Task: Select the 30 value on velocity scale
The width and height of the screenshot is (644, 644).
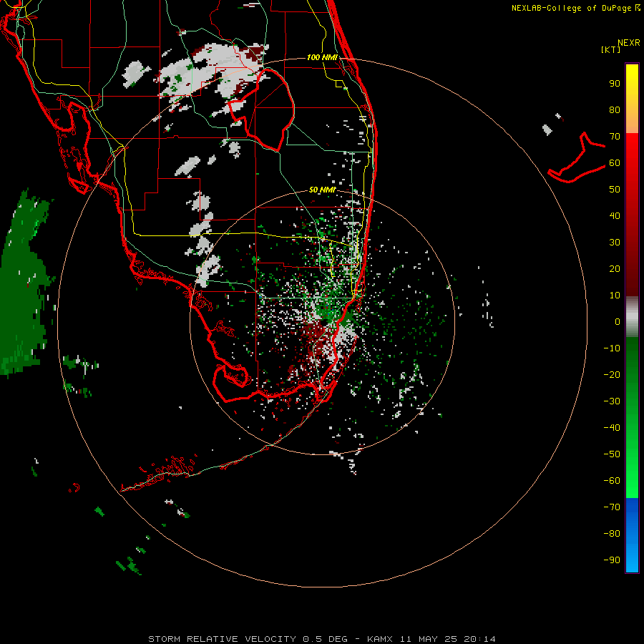Action: coord(615,243)
